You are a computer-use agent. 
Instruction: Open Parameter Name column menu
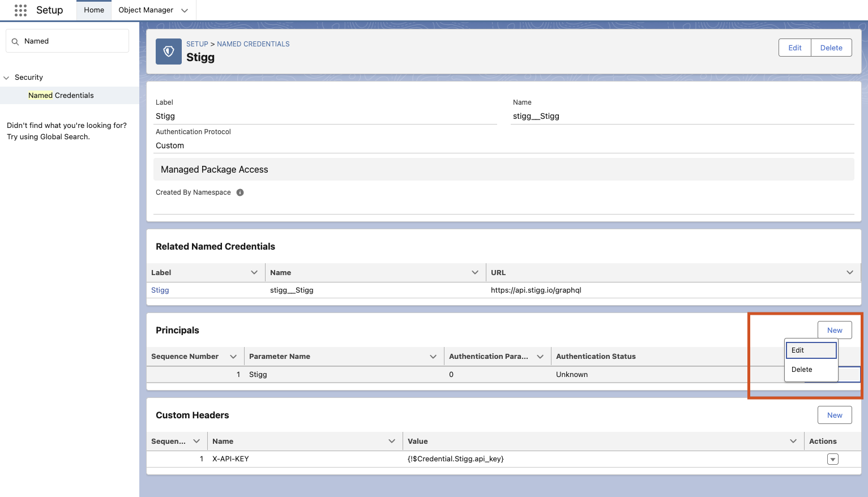[x=433, y=357]
